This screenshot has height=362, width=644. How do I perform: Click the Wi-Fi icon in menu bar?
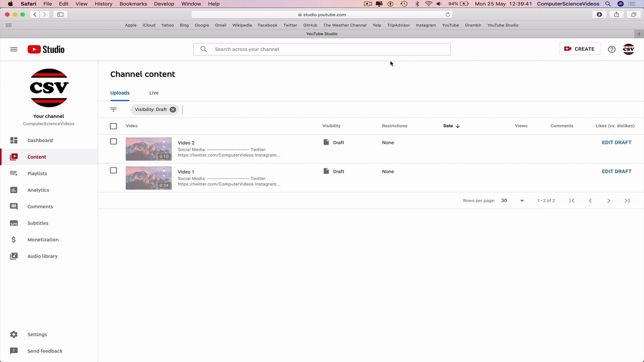(x=428, y=4)
